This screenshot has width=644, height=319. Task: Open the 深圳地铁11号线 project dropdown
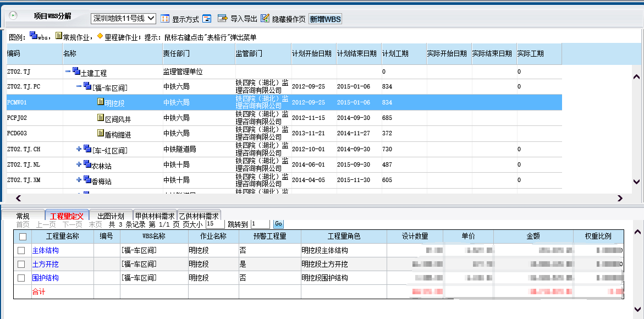[123, 19]
